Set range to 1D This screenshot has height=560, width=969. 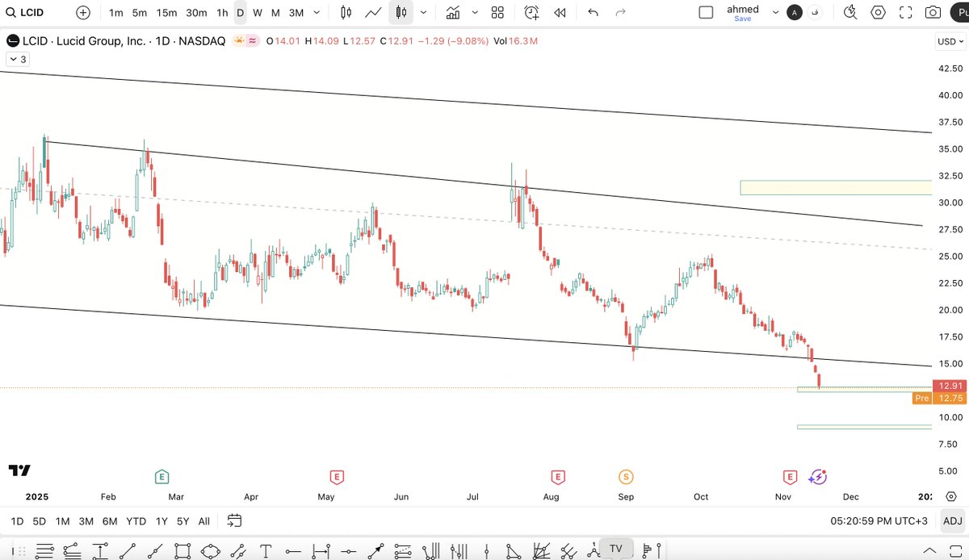tap(17, 521)
